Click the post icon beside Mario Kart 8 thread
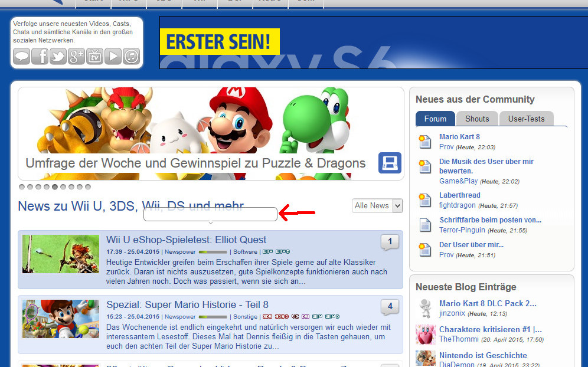588x367 pixels. pyautogui.click(x=425, y=142)
